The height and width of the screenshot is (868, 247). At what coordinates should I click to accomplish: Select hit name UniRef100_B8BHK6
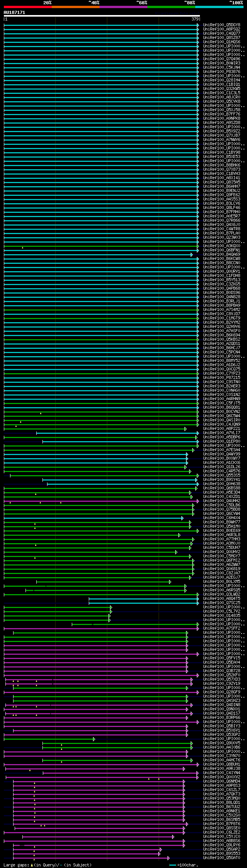[x=222, y=165]
